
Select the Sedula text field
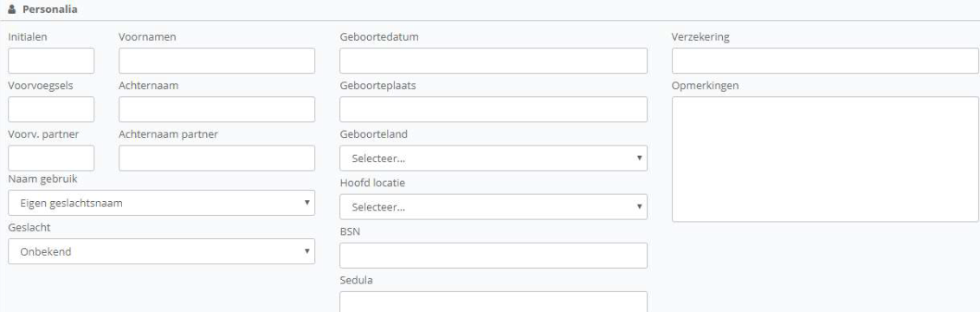click(493, 302)
